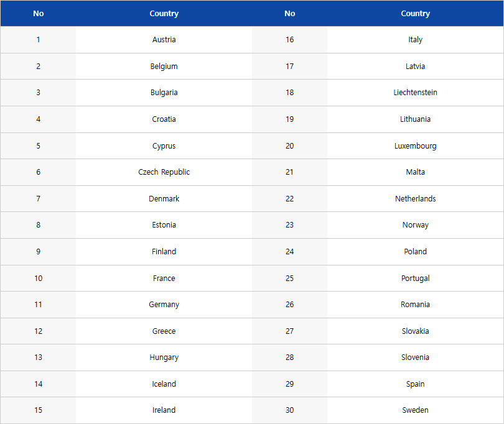Click the Austria cell in the table
Screen dimensions: 504x424
click(x=164, y=40)
